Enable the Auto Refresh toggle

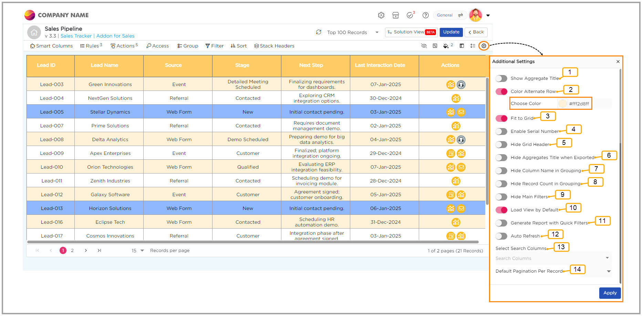[x=501, y=236]
